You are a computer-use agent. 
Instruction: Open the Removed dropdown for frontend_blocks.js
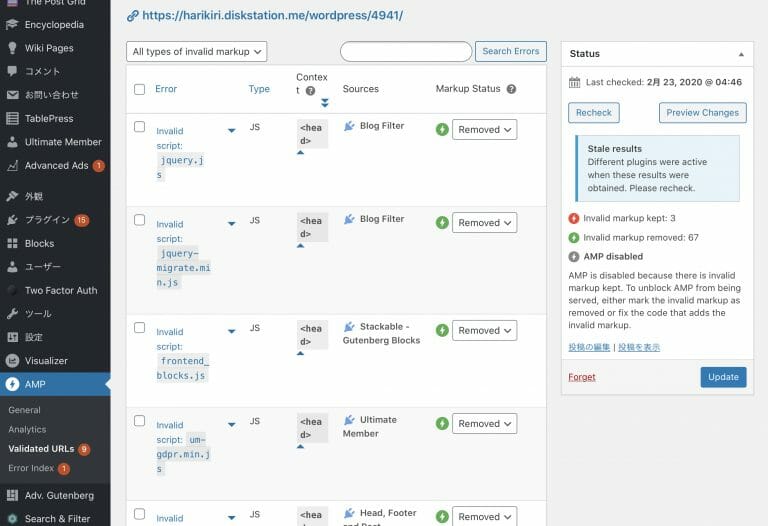coord(484,330)
